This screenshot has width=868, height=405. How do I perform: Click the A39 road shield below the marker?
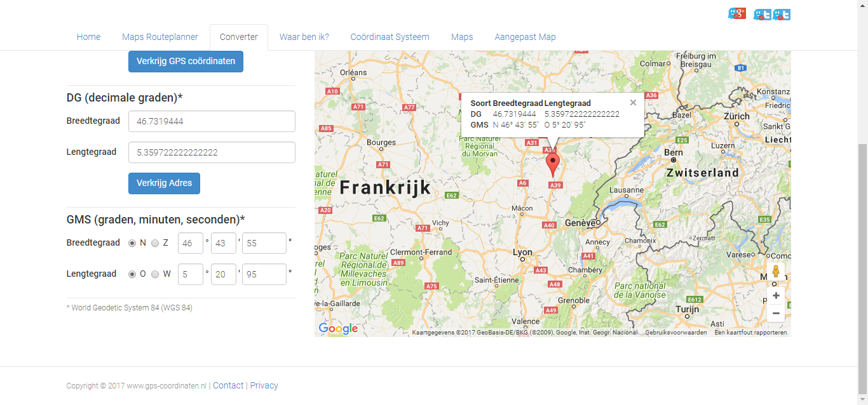(556, 185)
